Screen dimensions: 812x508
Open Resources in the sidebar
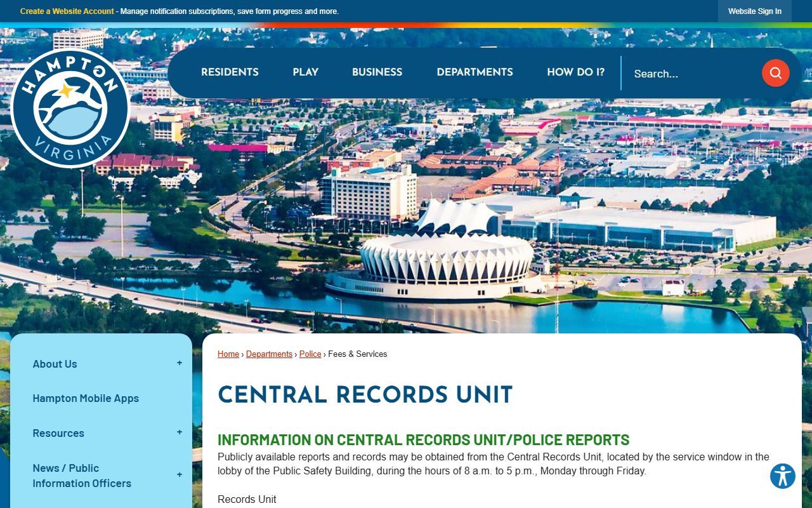click(x=58, y=433)
